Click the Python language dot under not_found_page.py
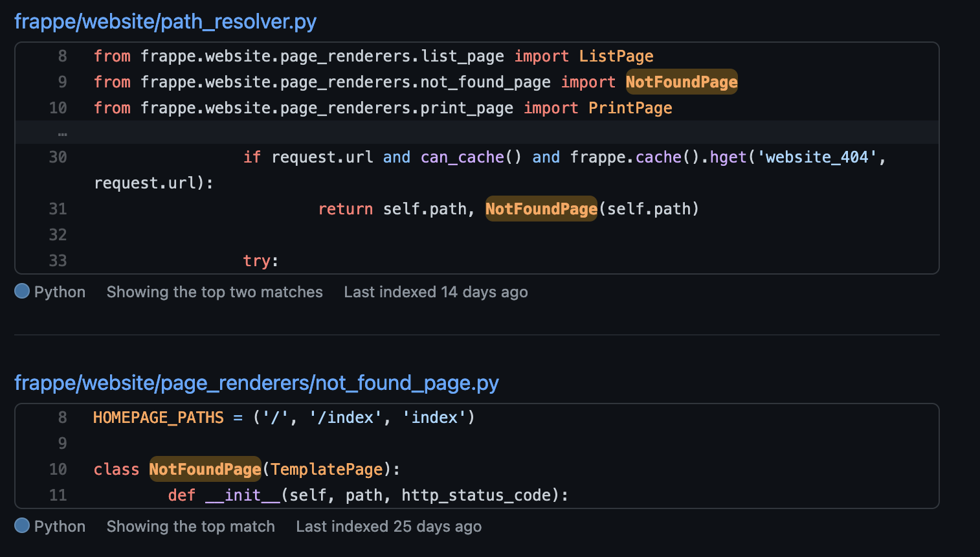The image size is (980, 557). [x=21, y=526]
